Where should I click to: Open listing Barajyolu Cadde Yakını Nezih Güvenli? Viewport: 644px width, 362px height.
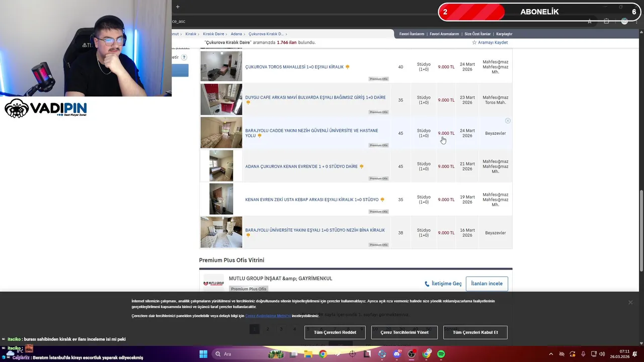pyautogui.click(x=311, y=133)
